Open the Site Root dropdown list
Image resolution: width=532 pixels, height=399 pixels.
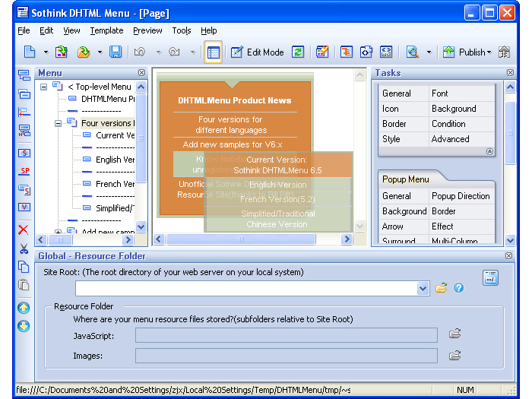423,288
